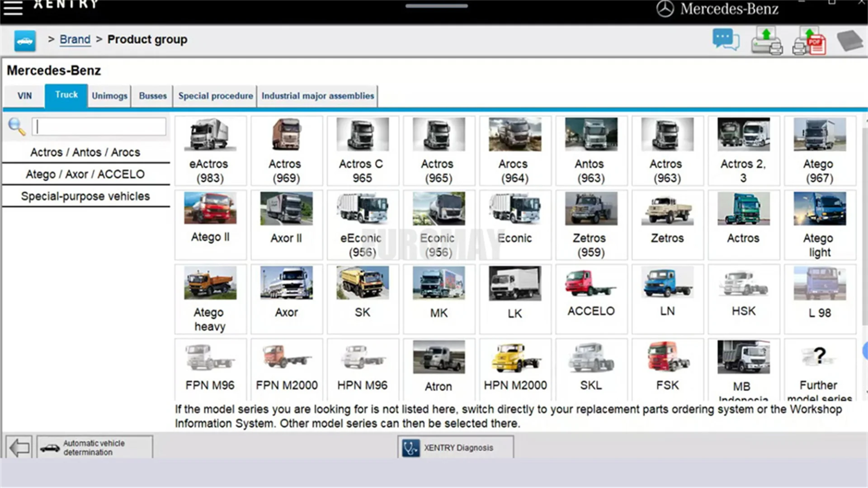Click Automatic vehicle determination button

[95, 447]
